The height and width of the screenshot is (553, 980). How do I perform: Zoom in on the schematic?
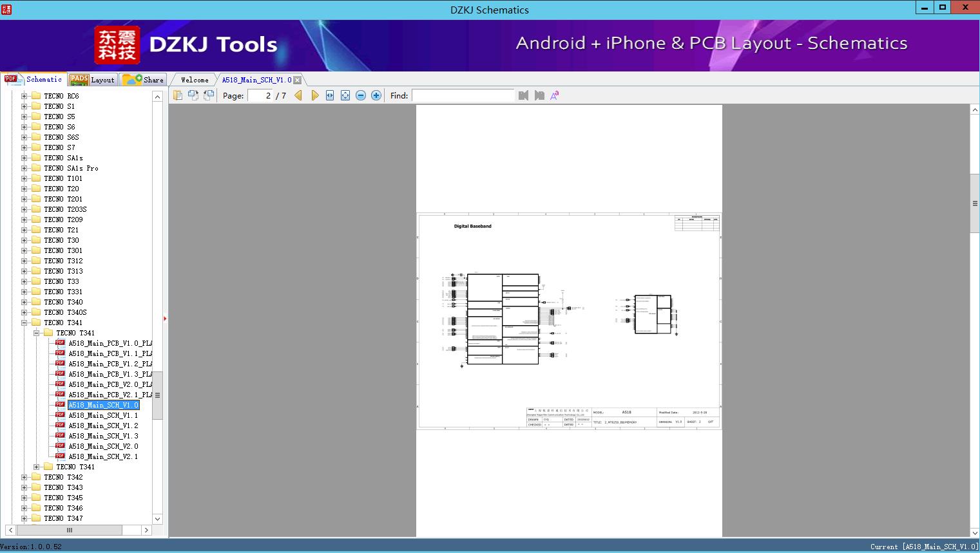pos(376,95)
